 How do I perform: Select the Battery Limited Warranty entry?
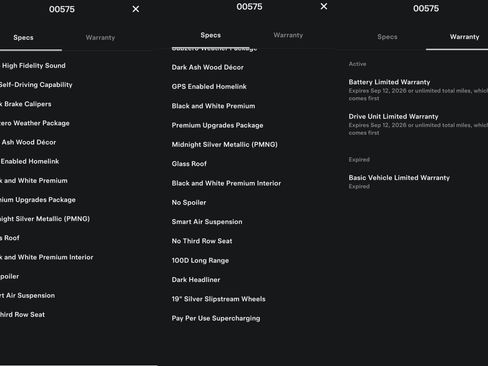(389, 82)
